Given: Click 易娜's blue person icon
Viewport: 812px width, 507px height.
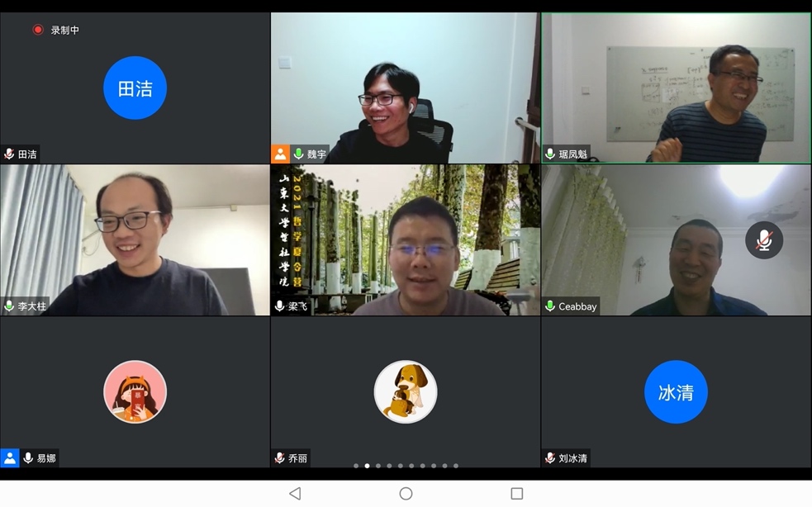Looking at the screenshot, I should tap(9, 457).
